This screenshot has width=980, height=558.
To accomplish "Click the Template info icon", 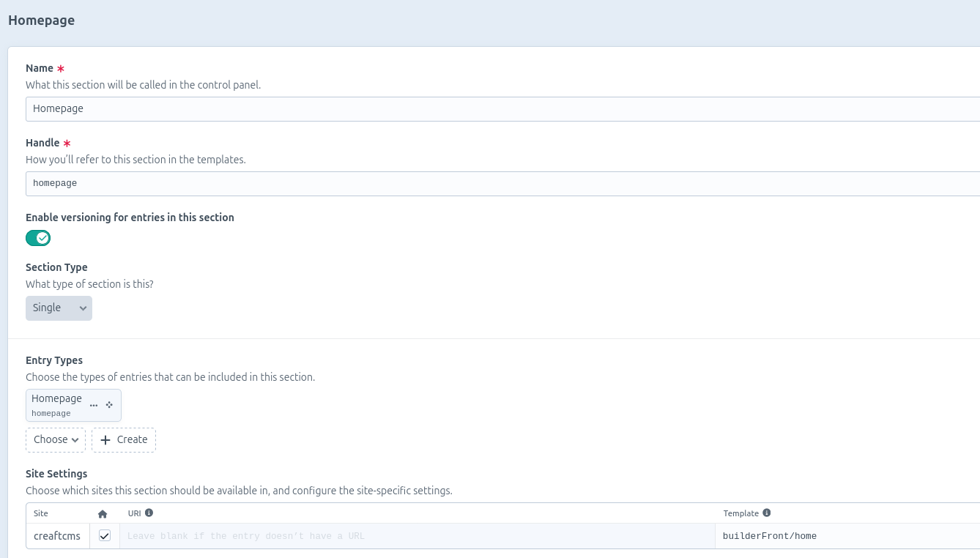I will pos(767,513).
